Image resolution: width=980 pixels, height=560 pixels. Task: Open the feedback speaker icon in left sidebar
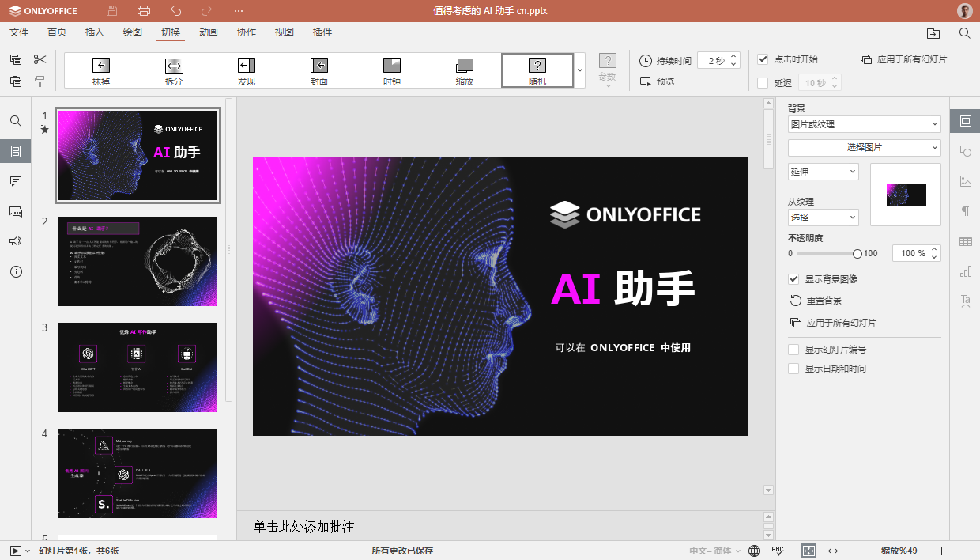coord(16,241)
